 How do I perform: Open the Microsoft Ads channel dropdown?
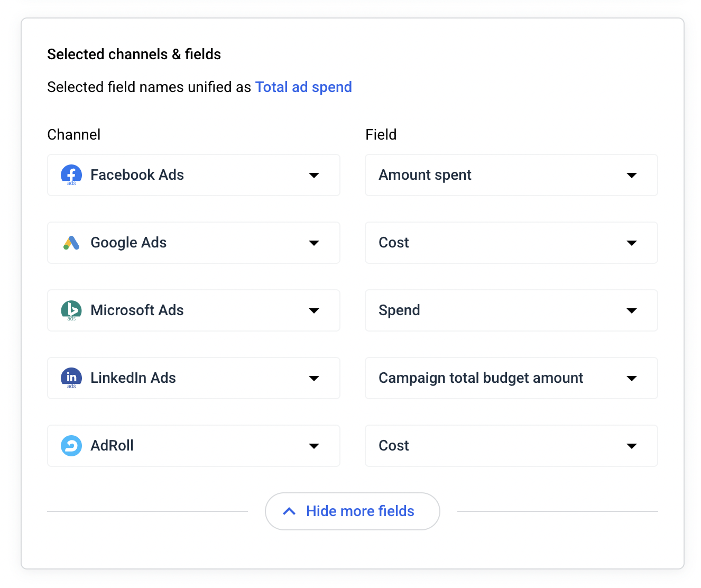click(x=314, y=310)
